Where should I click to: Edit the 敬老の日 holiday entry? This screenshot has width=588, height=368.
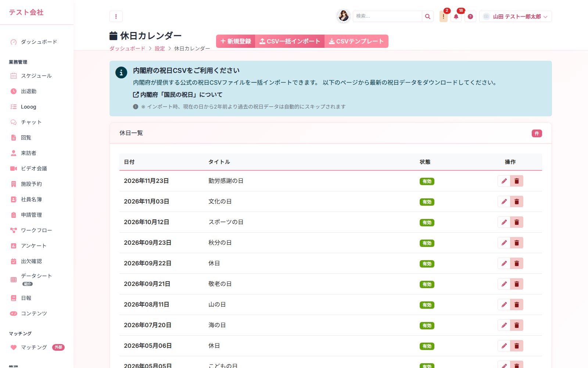(504, 284)
